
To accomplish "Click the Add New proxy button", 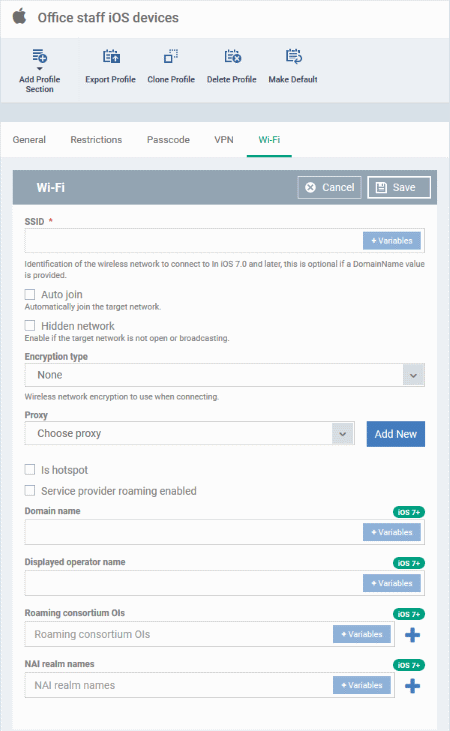I will coord(395,434).
